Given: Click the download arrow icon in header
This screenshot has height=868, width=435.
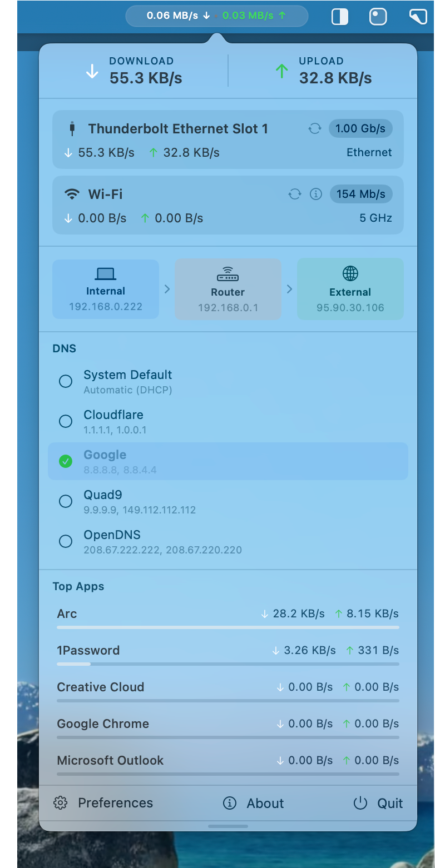Looking at the screenshot, I should click(x=92, y=71).
